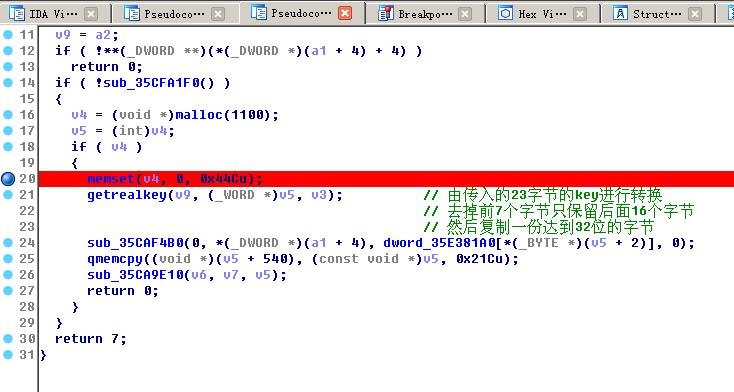
Task: Click the Structures tab icon
Action: (x=620, y=14)
